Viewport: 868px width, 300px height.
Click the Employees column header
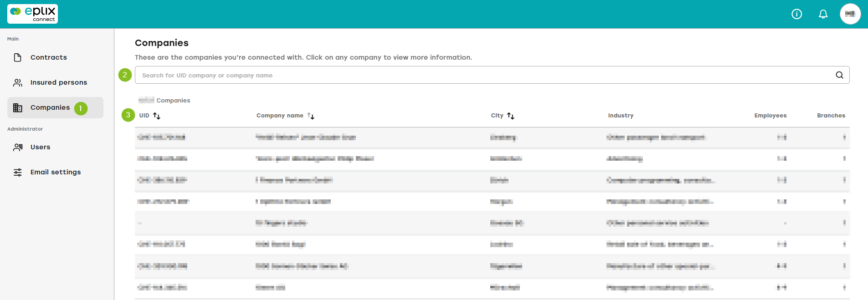coord(770,116)
